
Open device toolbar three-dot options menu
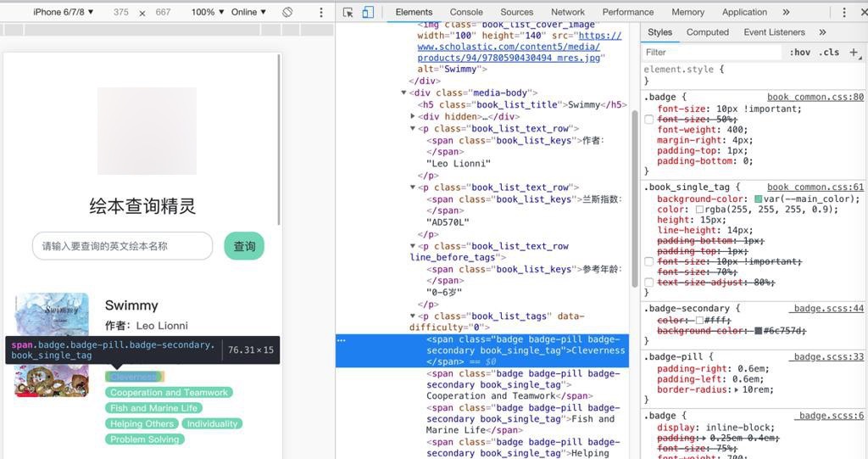[321, 12]
